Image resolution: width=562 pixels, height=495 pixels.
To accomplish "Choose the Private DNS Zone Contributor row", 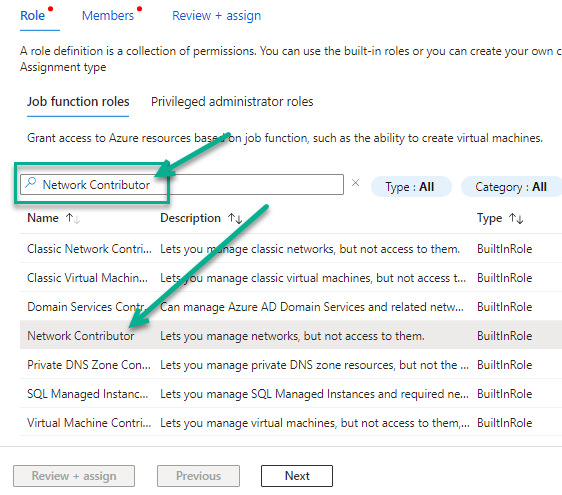I will (x=291, y=365).
